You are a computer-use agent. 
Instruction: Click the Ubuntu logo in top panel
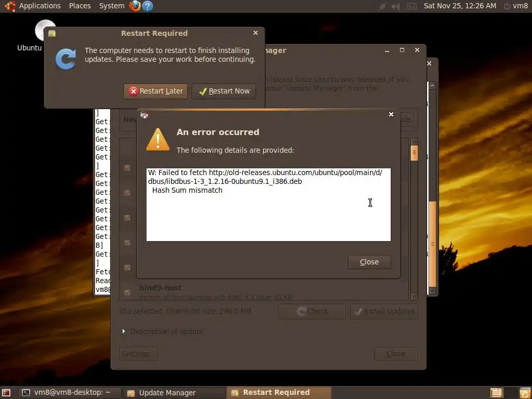click(x=10, y=6)
